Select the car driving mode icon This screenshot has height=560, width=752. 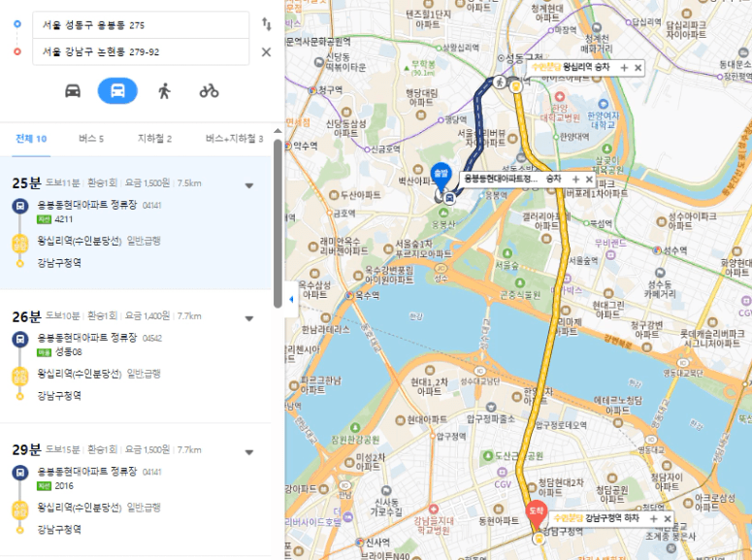pos(73,90)
